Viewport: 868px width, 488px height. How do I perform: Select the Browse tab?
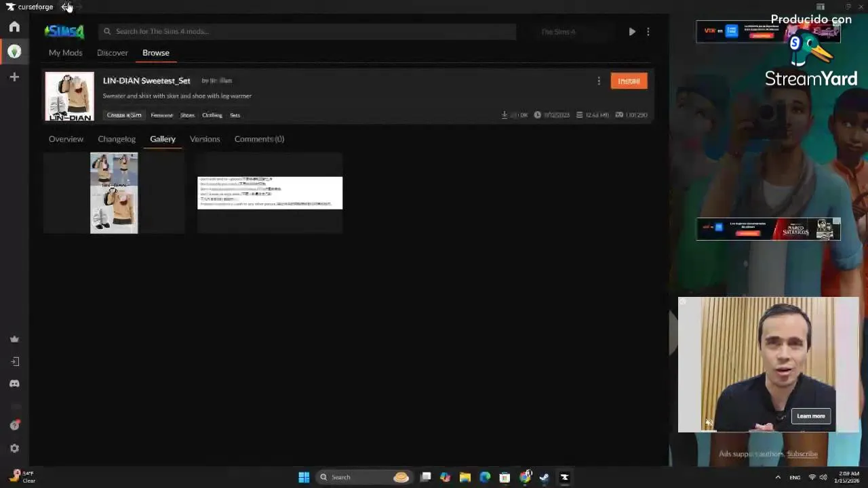[x=156, y=53]
